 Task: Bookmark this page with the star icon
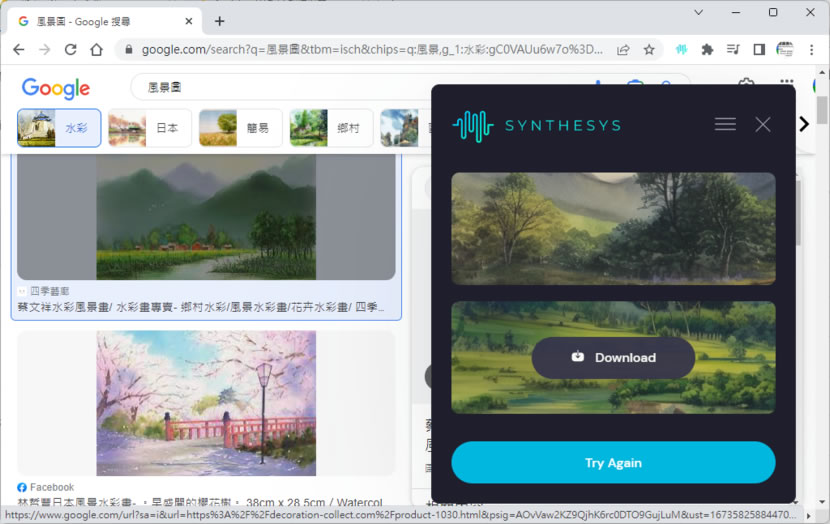tap(649, 49)
